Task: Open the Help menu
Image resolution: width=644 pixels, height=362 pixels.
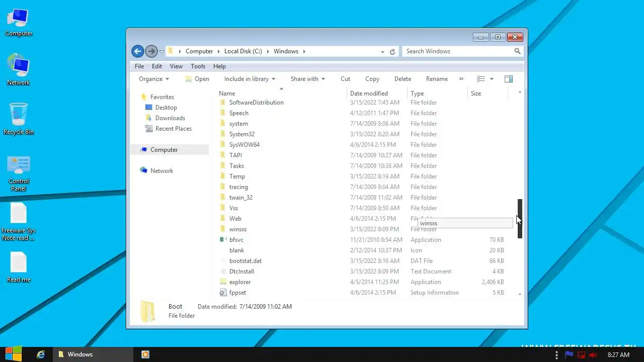Action: pyautogui.click(x=219, y=66)
